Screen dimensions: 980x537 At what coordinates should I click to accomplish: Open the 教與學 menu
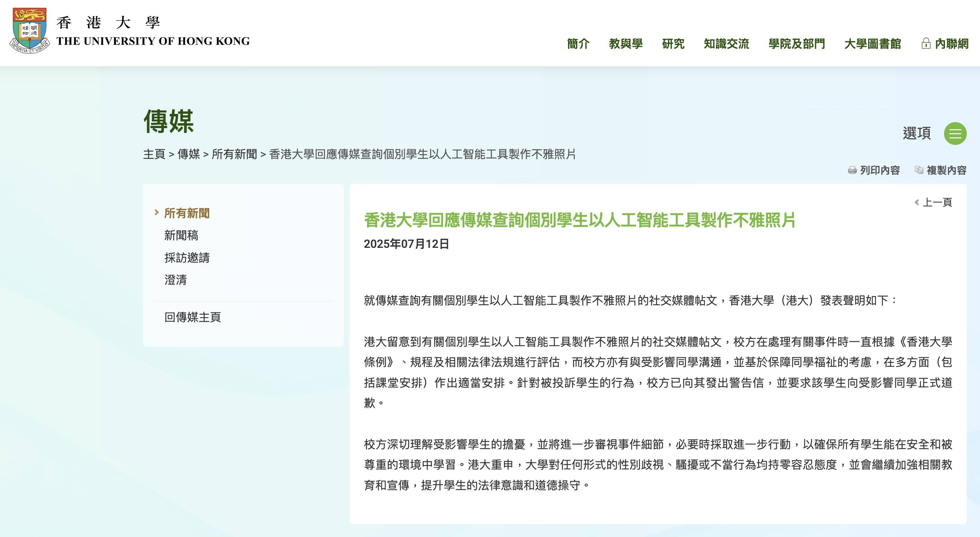[625, 44]
